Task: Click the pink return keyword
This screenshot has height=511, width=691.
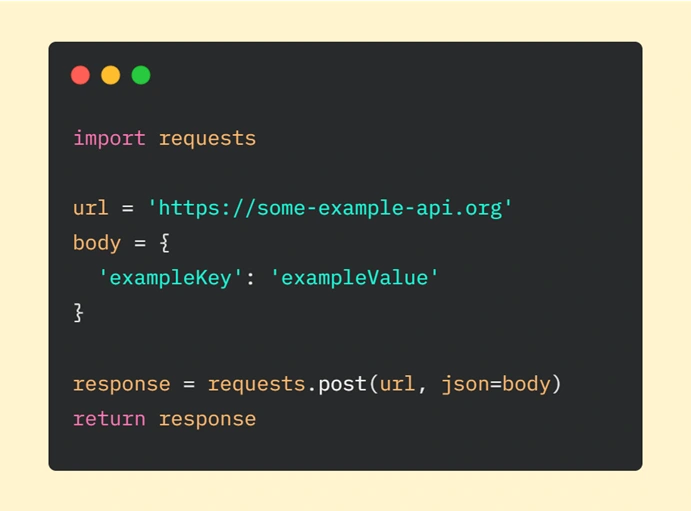Action: pyautogui.click(x=109, y=419)
